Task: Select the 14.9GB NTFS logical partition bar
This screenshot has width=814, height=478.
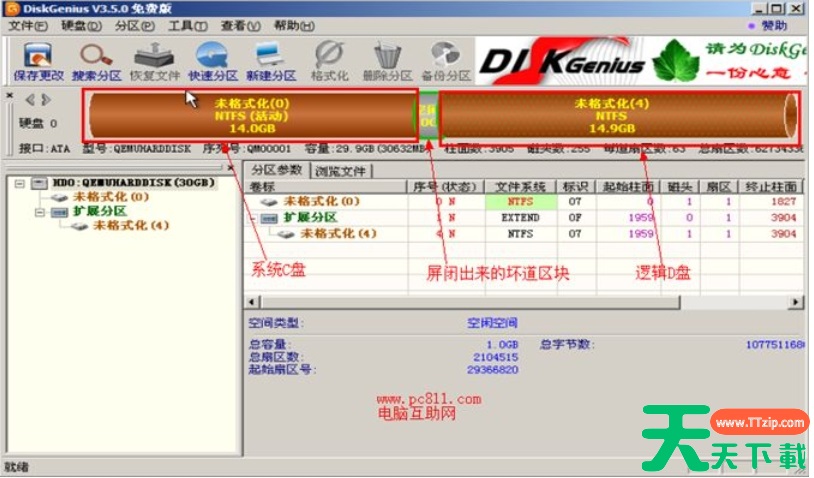Action: tap(612, 116)
